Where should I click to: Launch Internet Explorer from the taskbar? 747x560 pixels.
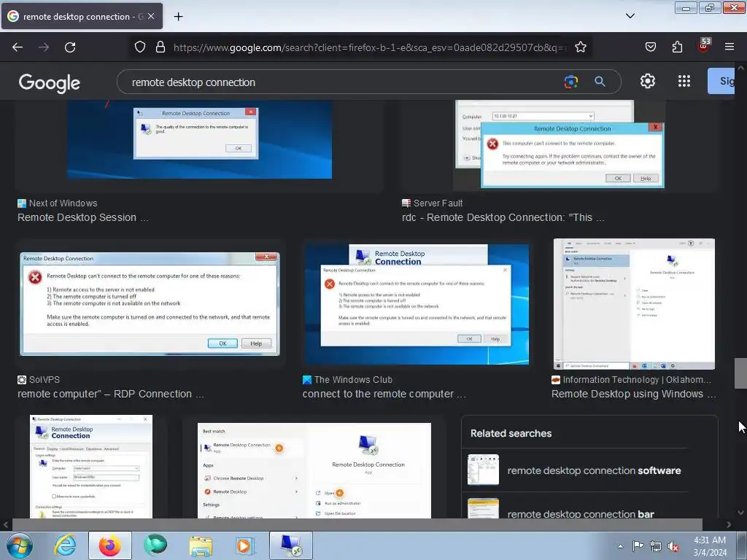click(x=65, y=545)
